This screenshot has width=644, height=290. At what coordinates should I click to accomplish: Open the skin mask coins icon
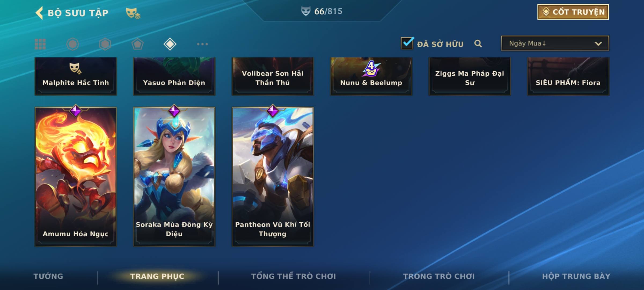[133, 13]
